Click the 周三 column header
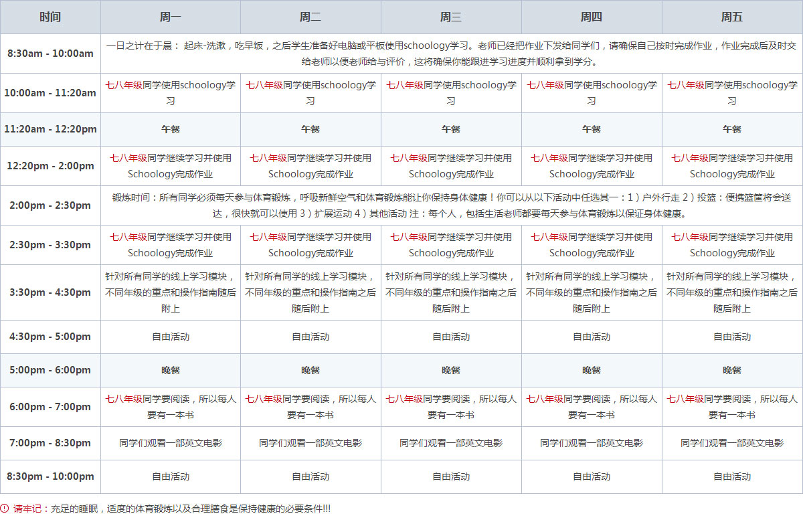Viewport: 803px width, 532px height. click(x=451, y=17)
